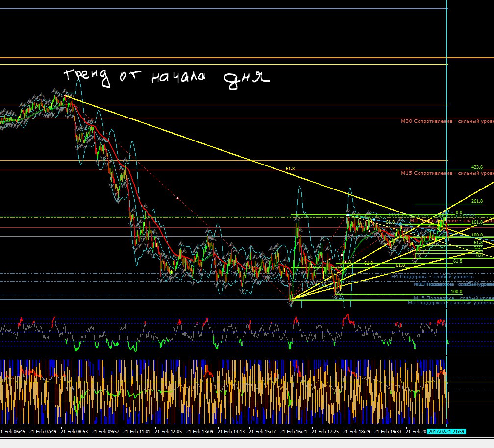Click the 21 Feb 14:13 time label
The height and width of the screenshot is (448, 494).
pyautogui.click(x=232, y=432)
